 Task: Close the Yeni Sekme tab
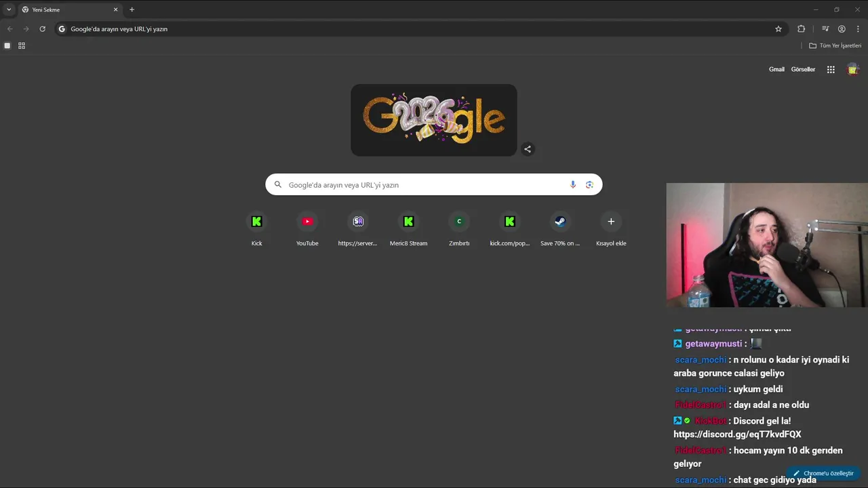click(x=115, y=9)
